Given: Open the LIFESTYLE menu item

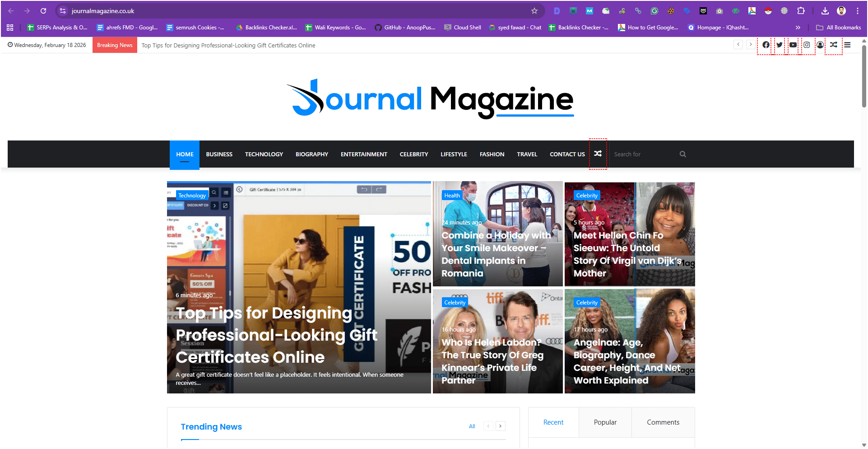Looking at the screenshot, I should coord(454,154).
